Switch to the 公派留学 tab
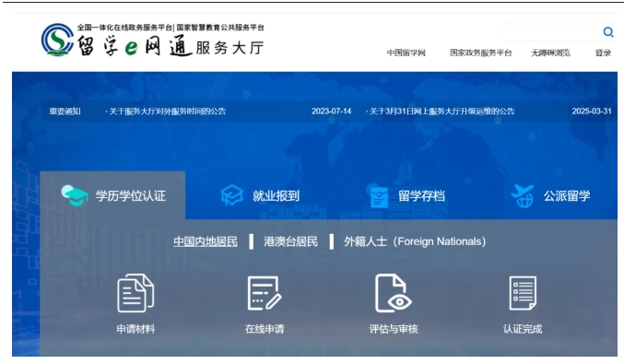Image resolution: width=624 pixels, height=364 pixels. 551,195
